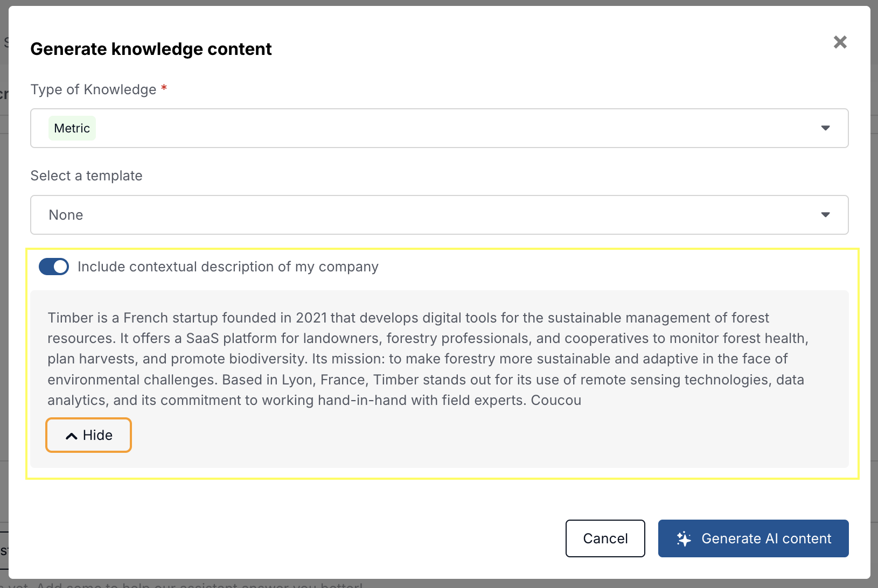Click Generate AI content
This screenshot has height=588, width=878.
pyautogui.click(x=753, y=538)
